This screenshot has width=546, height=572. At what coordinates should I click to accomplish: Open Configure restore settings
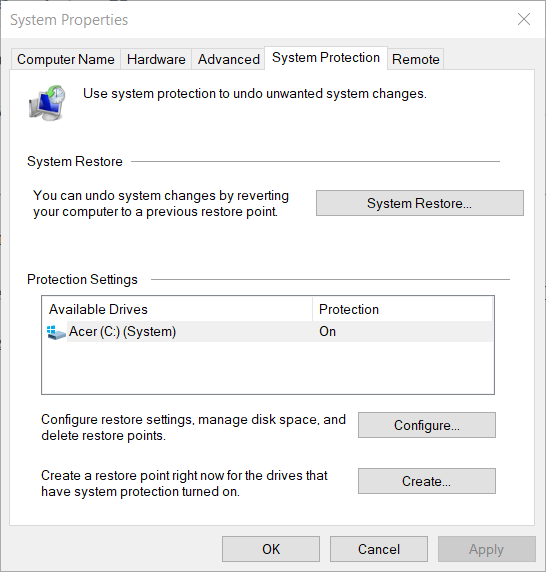click(x=427, y=425)
